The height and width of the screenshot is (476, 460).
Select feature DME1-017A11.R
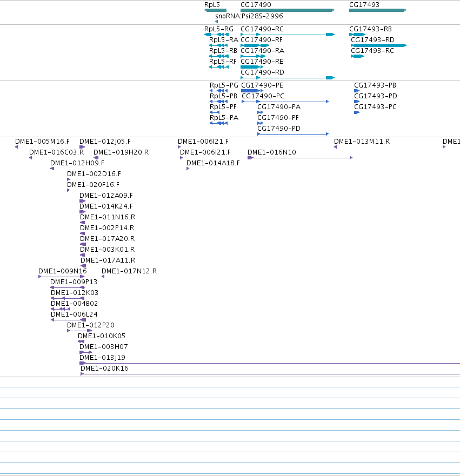(x=108, y=260)
